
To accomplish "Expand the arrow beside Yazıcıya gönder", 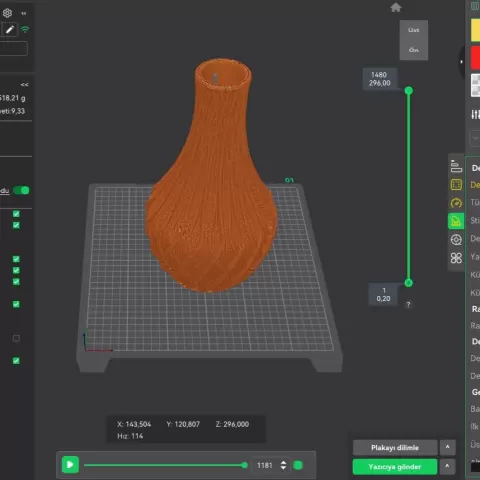I will (448, 466).
